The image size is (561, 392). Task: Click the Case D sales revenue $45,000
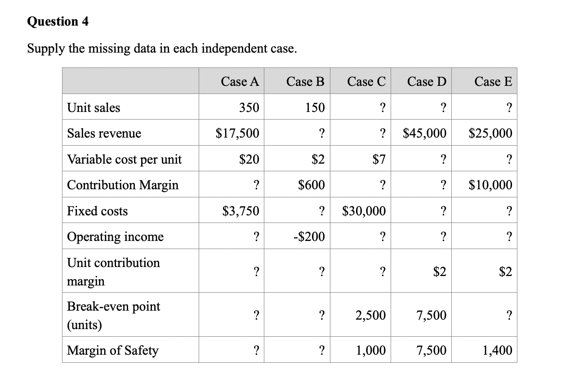(x=425, y=133)
